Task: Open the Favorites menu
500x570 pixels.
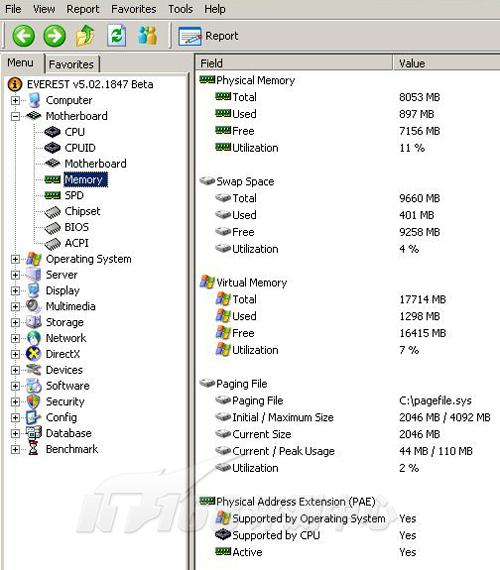Action: (133, 9)
